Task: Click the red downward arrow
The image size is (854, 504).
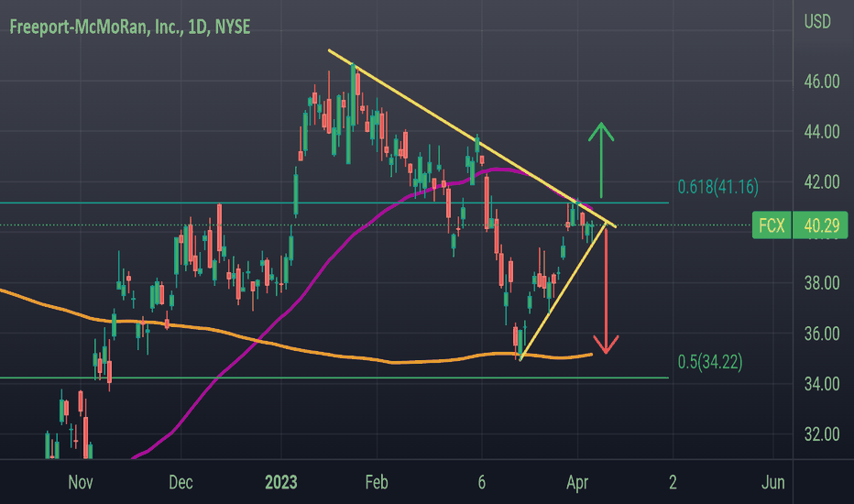Action: coord(606,292)
